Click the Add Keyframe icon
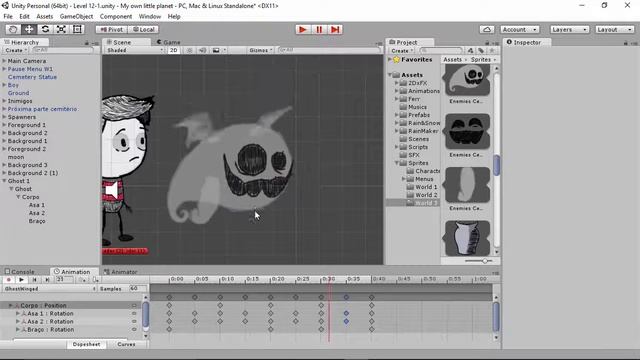The width and height of the screenshot is (640, 360). (x=83, y=280)
